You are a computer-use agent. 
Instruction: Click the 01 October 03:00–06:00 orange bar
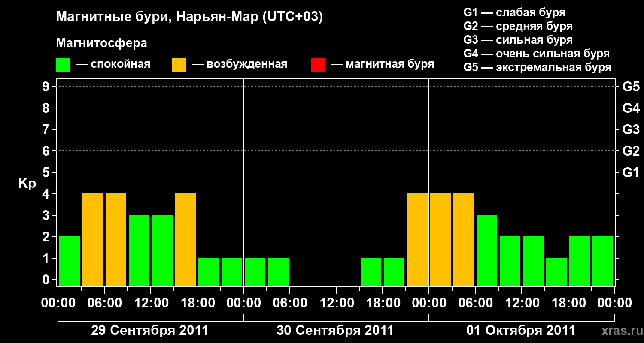(x=464, y=240)
